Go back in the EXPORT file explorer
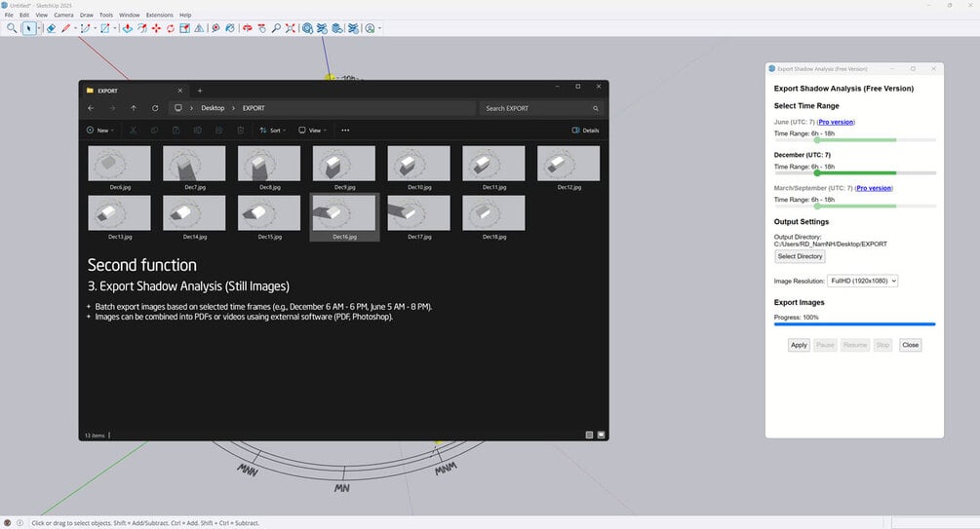The width and height of the screenshot is (980, 529). [x=92, y=108]
